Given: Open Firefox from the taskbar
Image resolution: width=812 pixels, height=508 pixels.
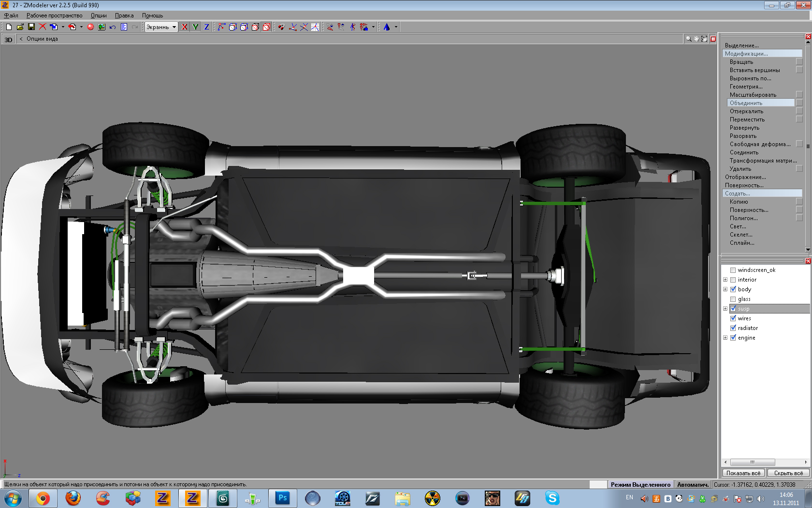Looking at the screenshot, I should (73, 498).
